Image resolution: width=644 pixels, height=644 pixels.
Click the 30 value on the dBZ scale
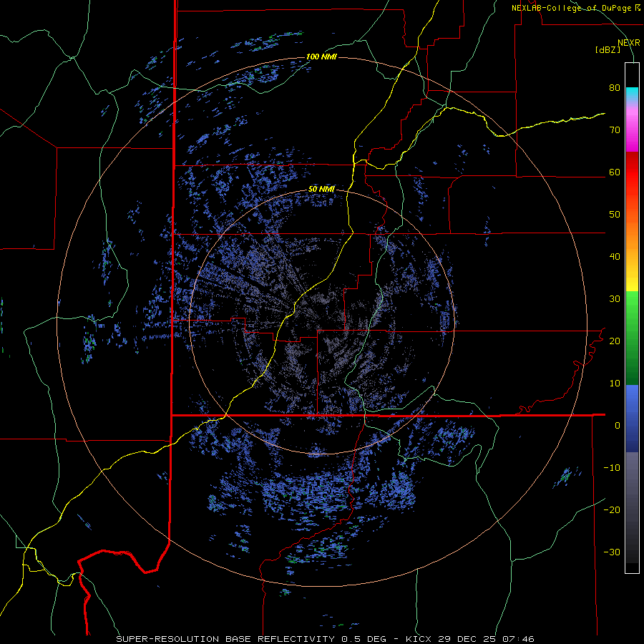tap(615, 299)
